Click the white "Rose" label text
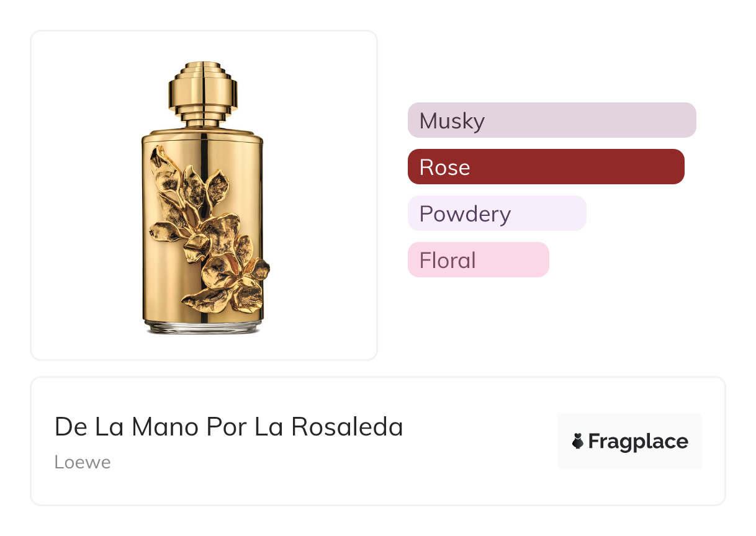 444,167
